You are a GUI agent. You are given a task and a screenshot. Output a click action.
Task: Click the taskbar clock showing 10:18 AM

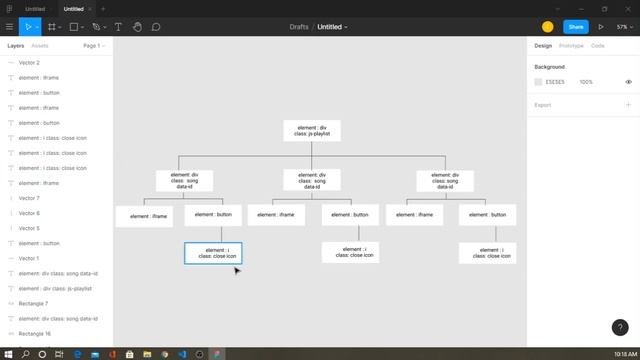(x=625, y=354)
